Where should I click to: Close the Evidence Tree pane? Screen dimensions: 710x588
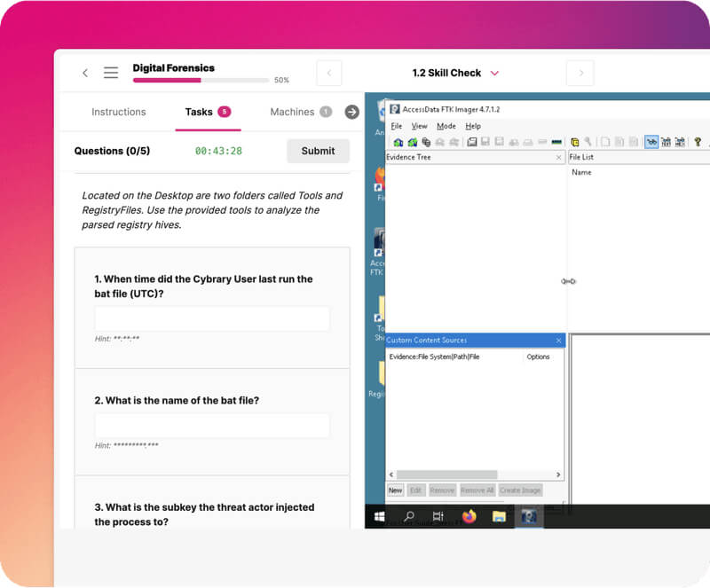tap(558, 157)
